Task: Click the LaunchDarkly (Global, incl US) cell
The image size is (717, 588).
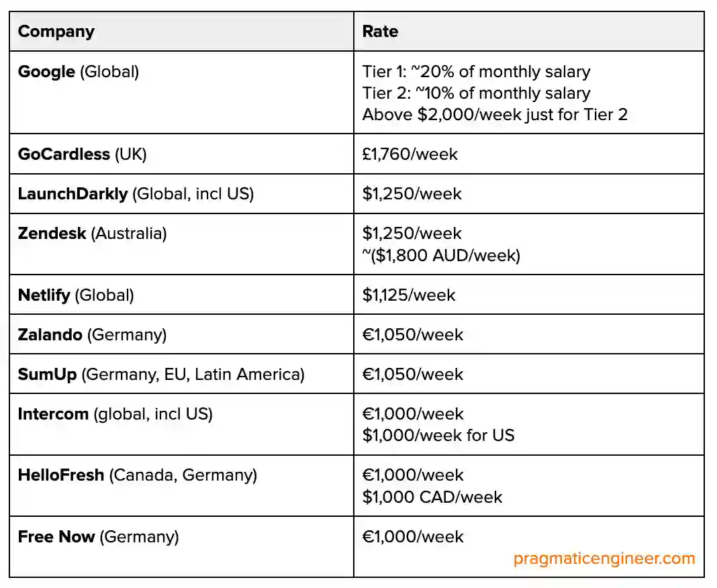Action: [x=136, y=194]
